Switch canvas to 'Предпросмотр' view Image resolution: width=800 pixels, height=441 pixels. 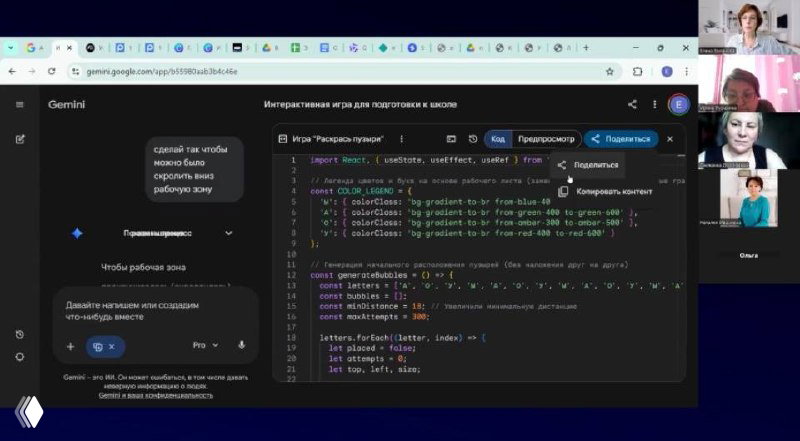(546, 139)
